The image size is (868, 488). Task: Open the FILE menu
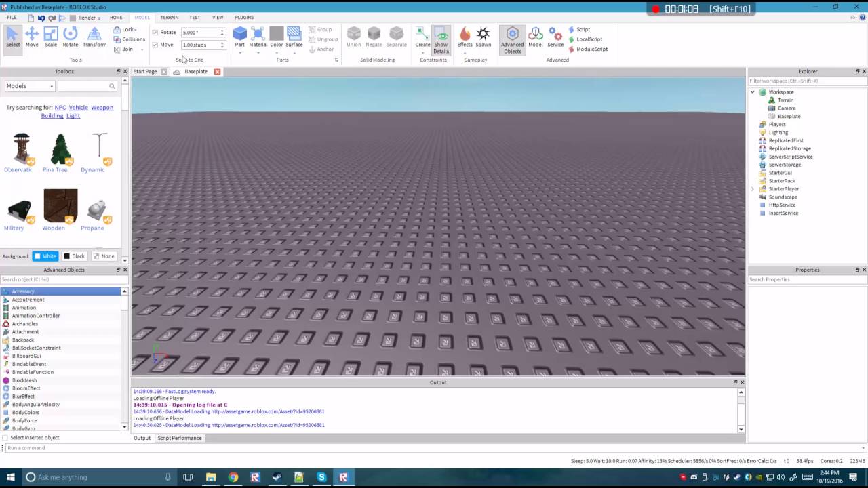tap(12, 17)
